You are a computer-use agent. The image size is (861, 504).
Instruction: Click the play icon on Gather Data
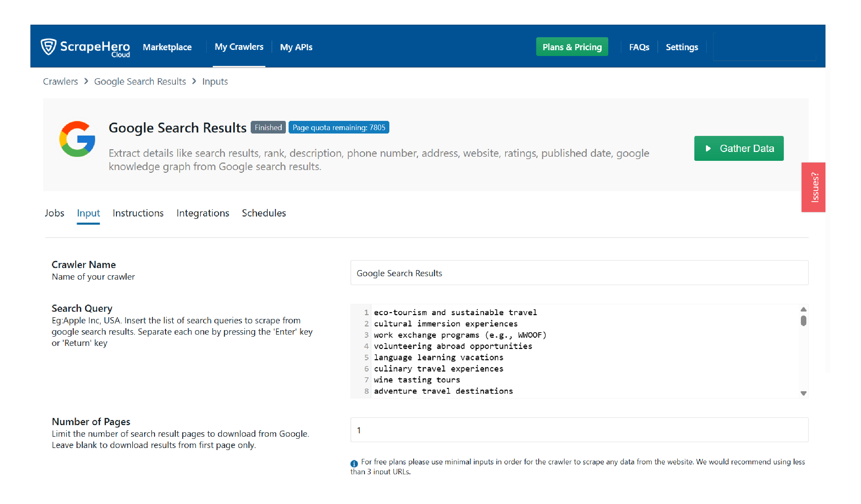pos(708,148)
